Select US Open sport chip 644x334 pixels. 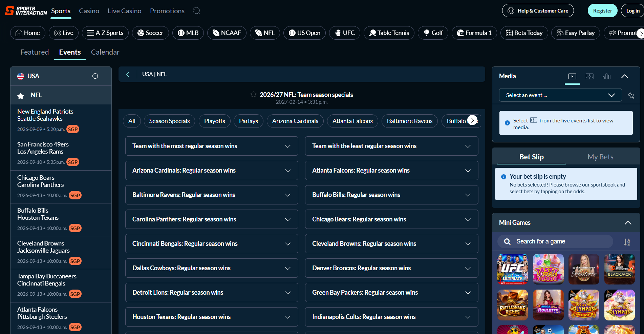click(x=304, y=33)
